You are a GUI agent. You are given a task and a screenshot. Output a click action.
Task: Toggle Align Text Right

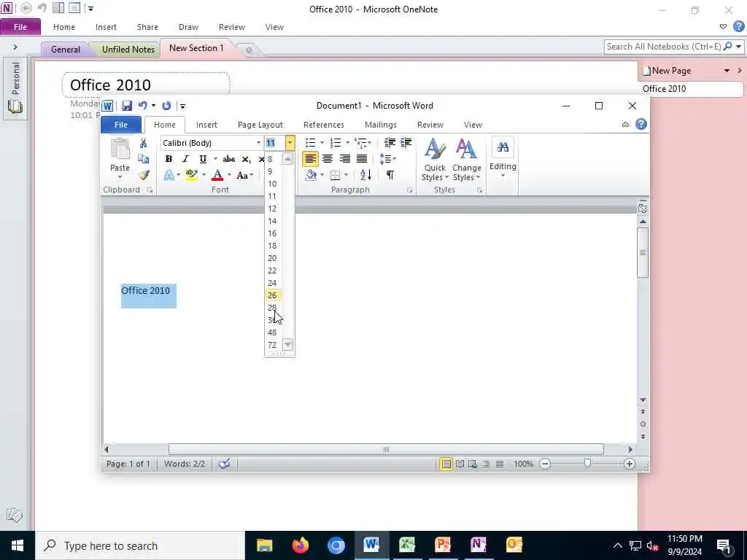pyautogui.click(x=344, y=158)
